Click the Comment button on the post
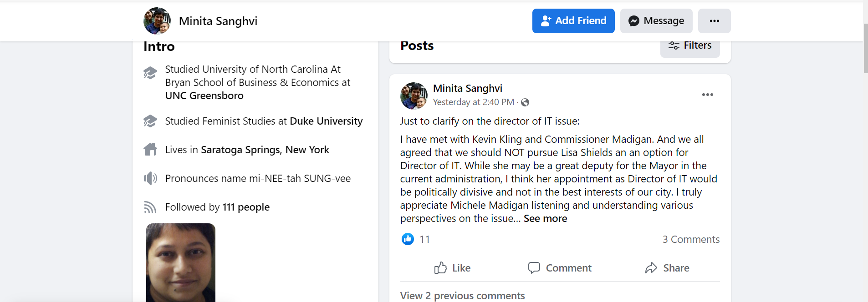The height and width of the screenshot is (302, 868). pyautogui.click(x=560, y=268)
